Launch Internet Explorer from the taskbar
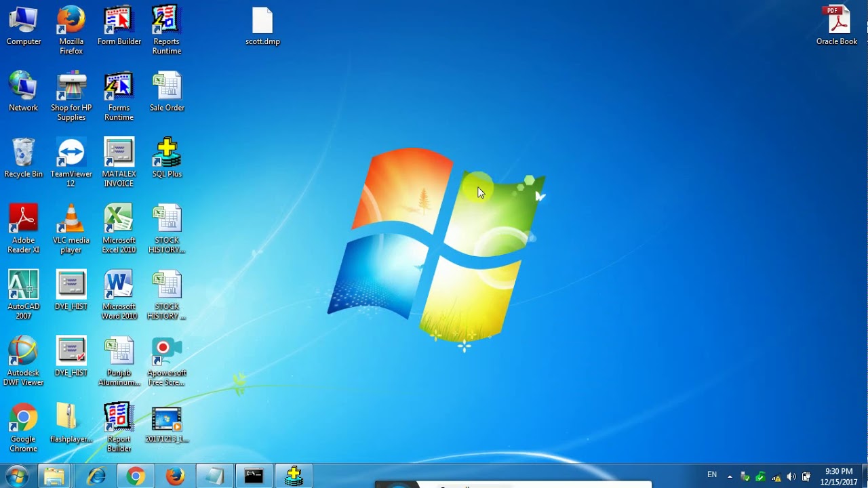This screenshot has height=488, width=868. (96, 476)
